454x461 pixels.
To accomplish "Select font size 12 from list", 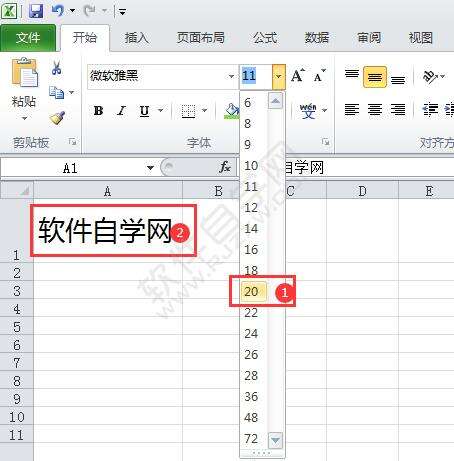I will click(251, 208).
